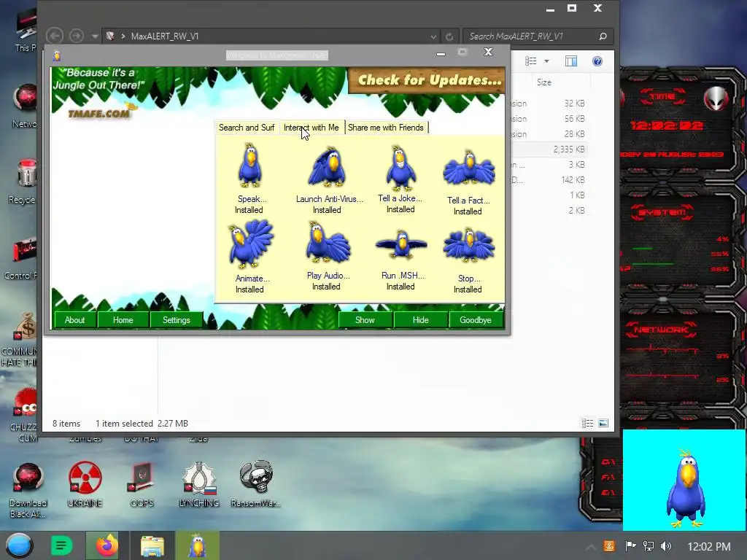This screenshot has height=560, width=747.
Task: Open the volume tray icon
Action: [666, 546]
